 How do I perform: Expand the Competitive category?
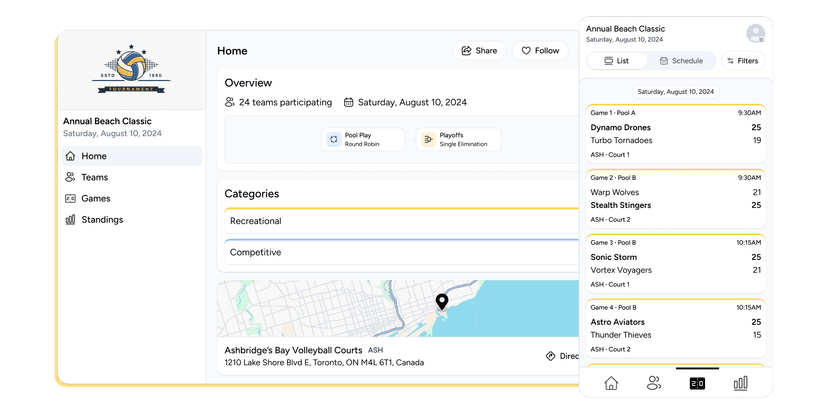pyautogui.click(x=400, y=253)
